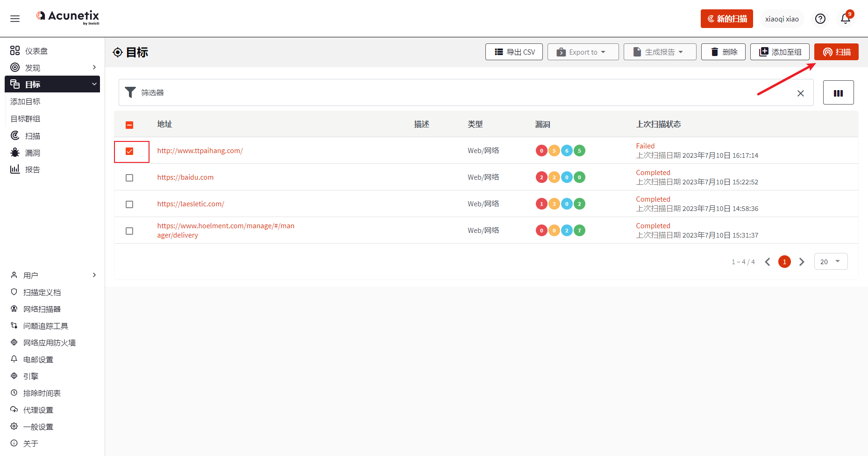Viewport: 868px width, 456px height.
Task: Check the baidu.com row checkbox
Action: click(x=129, y=178)
